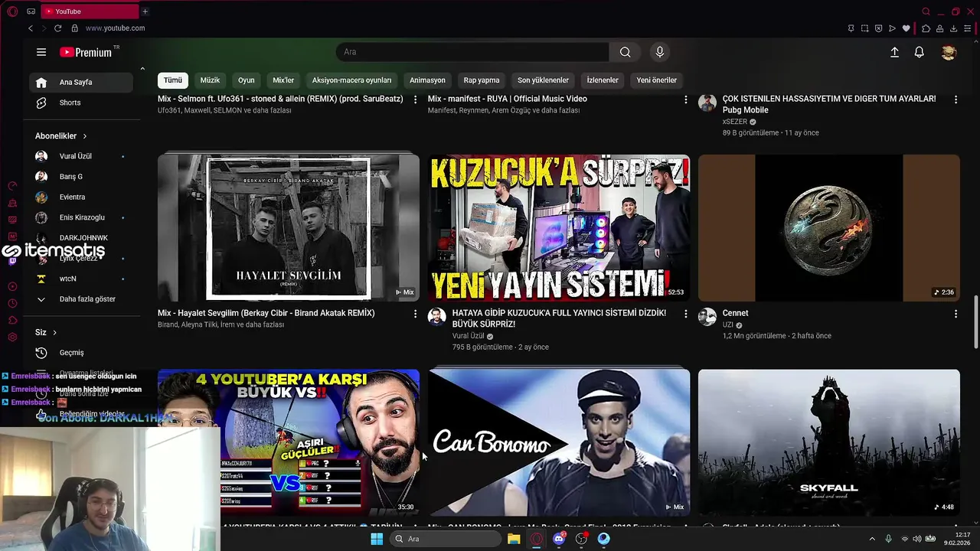This screenshot has width=980, height=551.
Task: Select the Müzik filter chip
Action: tap(210, 80)
